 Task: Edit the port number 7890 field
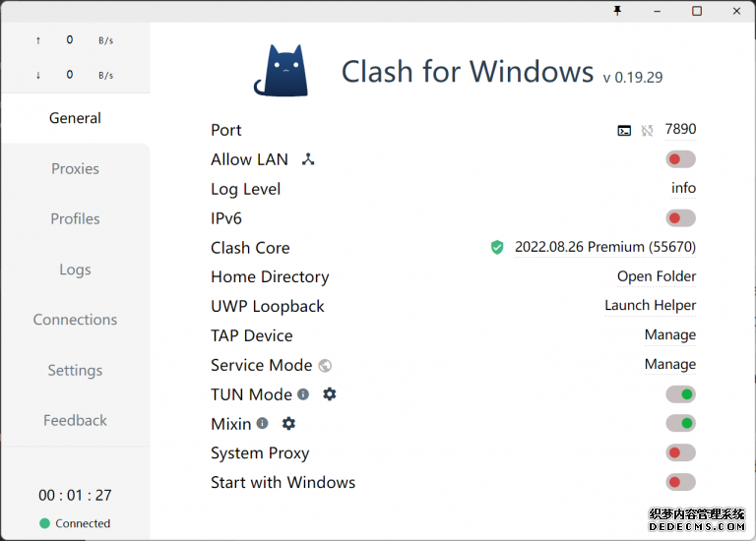680,129
